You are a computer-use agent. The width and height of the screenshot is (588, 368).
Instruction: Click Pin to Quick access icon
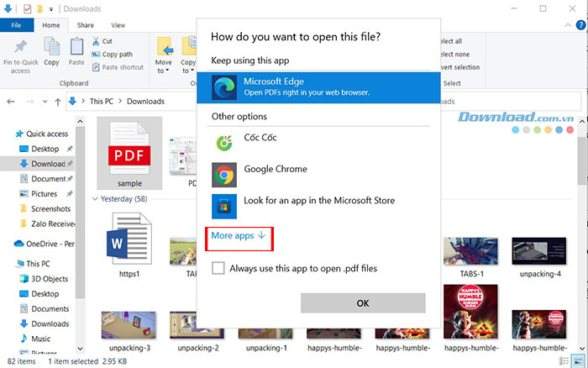[x=21, y=47]
